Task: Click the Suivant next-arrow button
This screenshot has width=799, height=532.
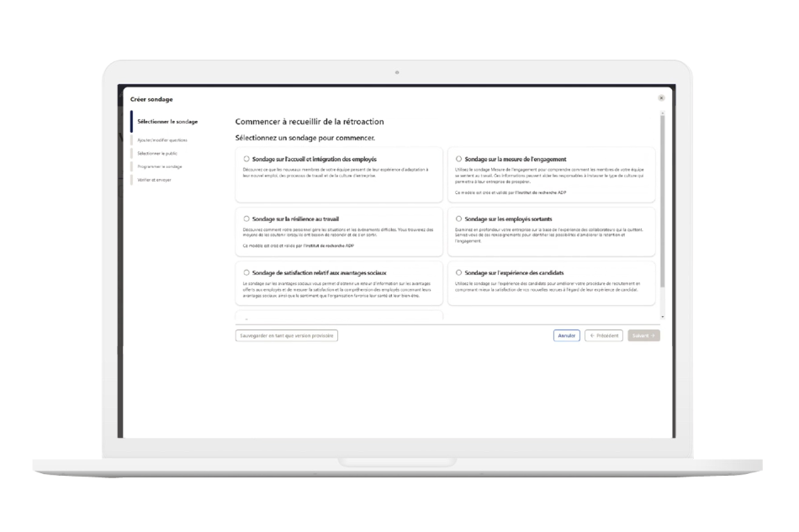Action: [643, 335]
